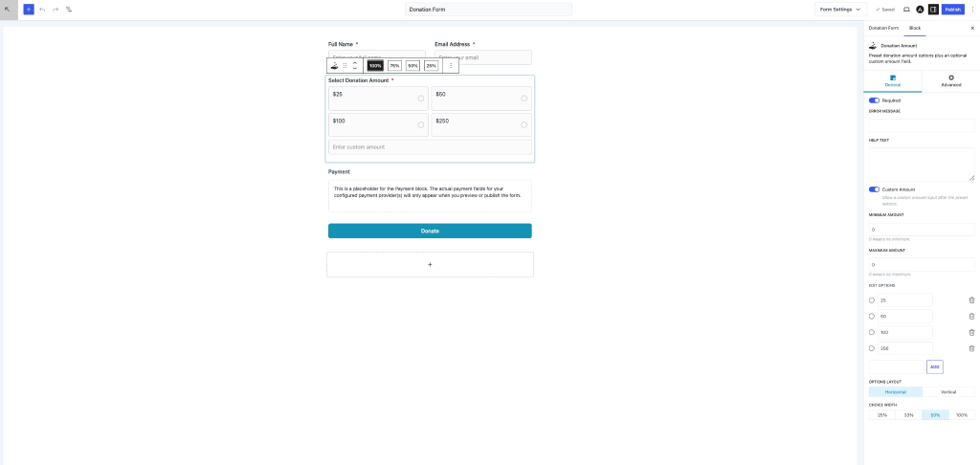
Task: Click the round Astra logo icon
Action: [920, 10]
